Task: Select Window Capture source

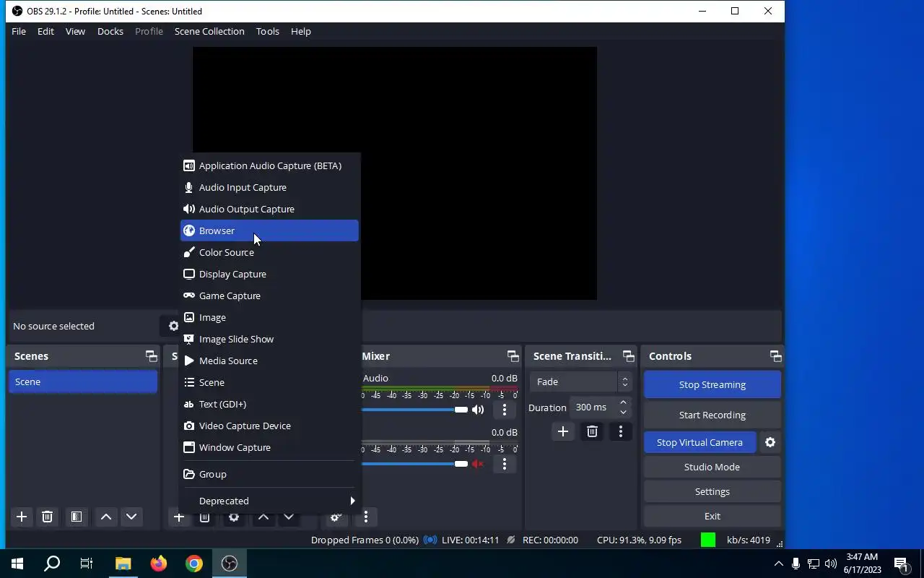Action: coord(269,447)
